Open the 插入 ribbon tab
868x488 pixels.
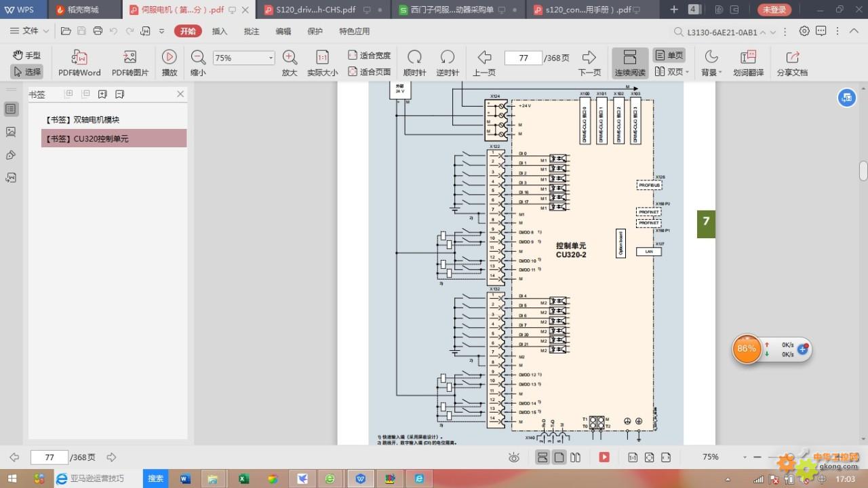[220, 31]
